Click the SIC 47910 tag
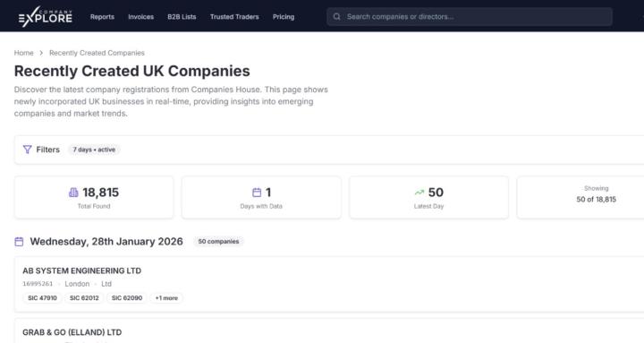 tap(42, 297)
